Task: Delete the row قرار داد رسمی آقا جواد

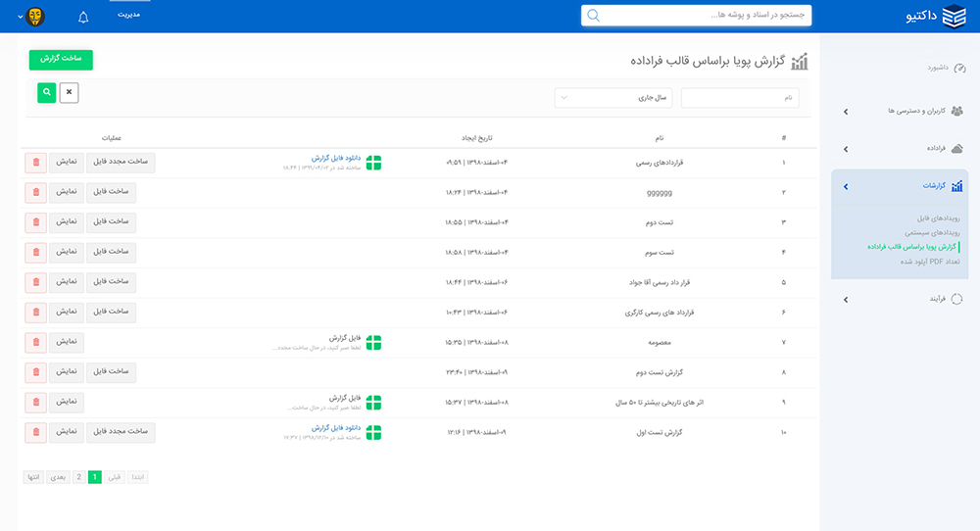Action: (36, 282)
